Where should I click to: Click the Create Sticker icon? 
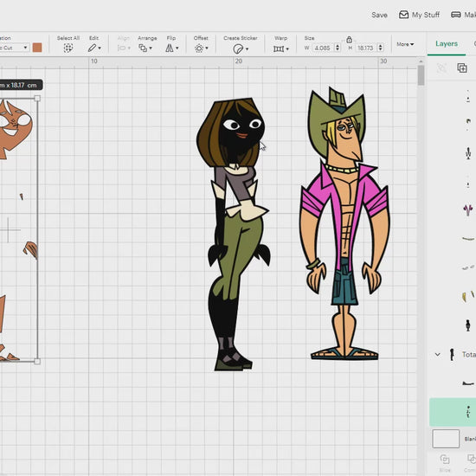pos(238,48)
